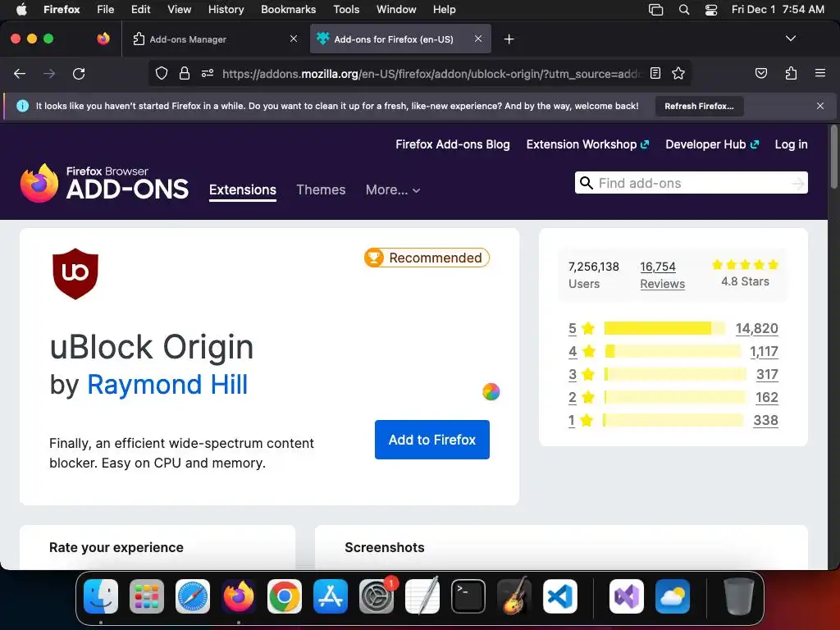Open author Raymond Hill link
This screenshot has height=630, width=840.
click(167, 385)
